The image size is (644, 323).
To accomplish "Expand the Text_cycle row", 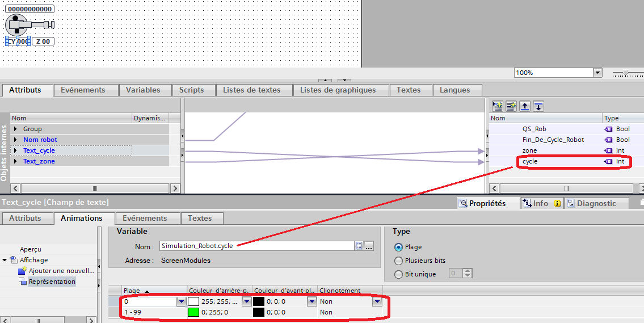I will click(16, 151).
